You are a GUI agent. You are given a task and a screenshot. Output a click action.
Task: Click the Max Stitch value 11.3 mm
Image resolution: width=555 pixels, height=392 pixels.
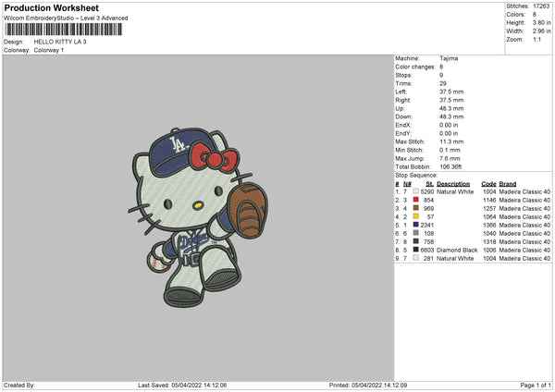[451, 141]
